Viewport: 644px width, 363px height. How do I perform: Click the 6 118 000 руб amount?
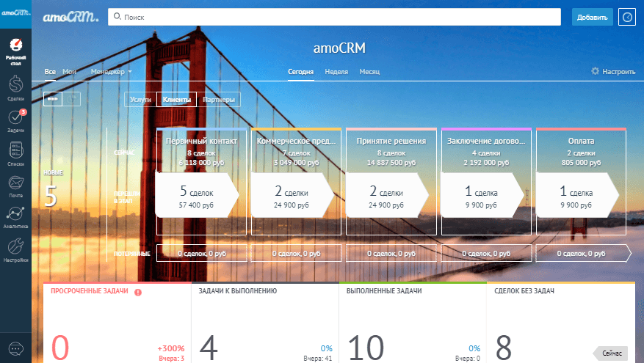point(201,162)
